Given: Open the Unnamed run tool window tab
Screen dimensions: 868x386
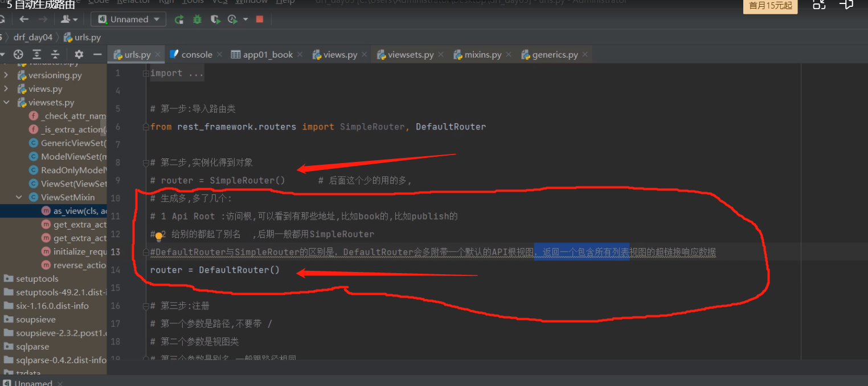Looking at the screenshot, I should tap(31, 382).
